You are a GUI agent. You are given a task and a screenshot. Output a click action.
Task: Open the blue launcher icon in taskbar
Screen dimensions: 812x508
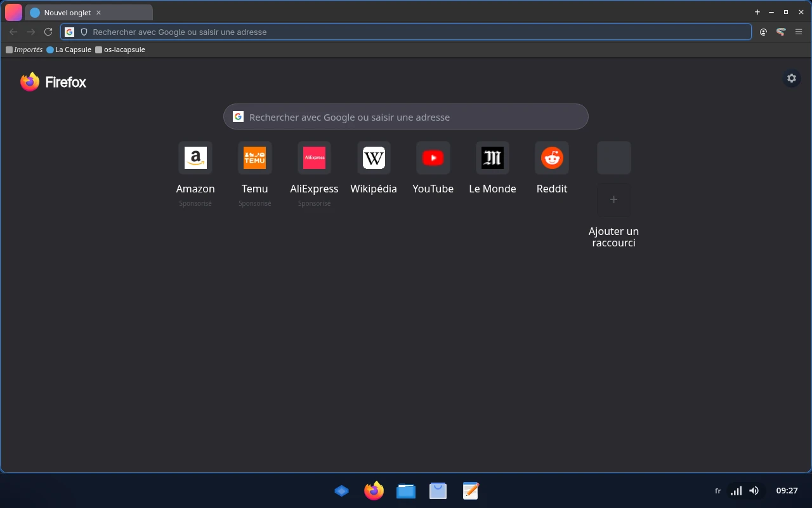click(x=341, y=491)
